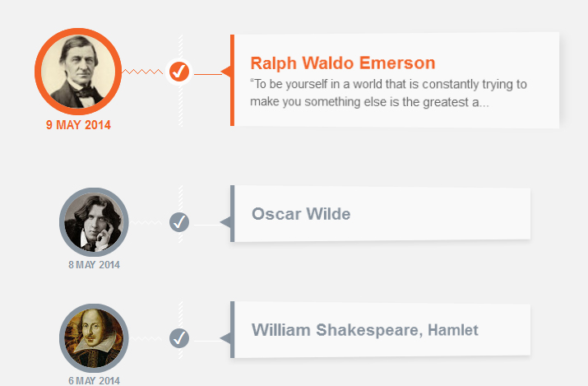
Task: Select William Shakespeare portrait thumbnail
Action: click(x=94, y=338)
